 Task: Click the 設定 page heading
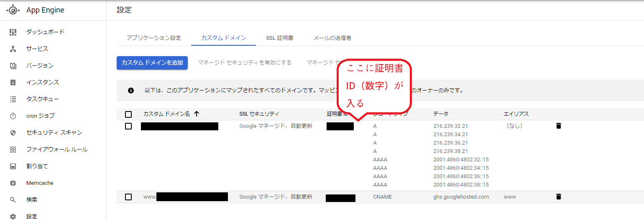pos(124,10)
